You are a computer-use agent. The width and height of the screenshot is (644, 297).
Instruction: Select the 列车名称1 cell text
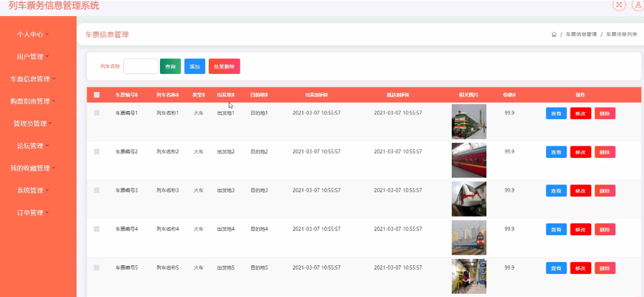tap(167, 113)
